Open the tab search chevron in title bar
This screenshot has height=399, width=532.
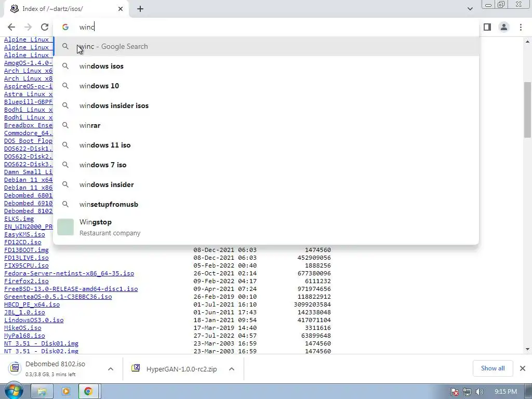pyautogui.click(x=470, y=9)
